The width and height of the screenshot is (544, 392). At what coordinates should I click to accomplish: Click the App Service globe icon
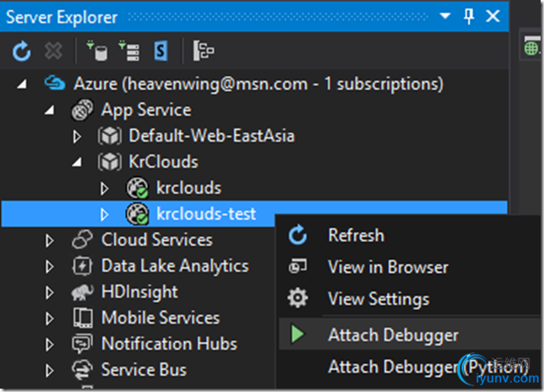coord(82,110)
